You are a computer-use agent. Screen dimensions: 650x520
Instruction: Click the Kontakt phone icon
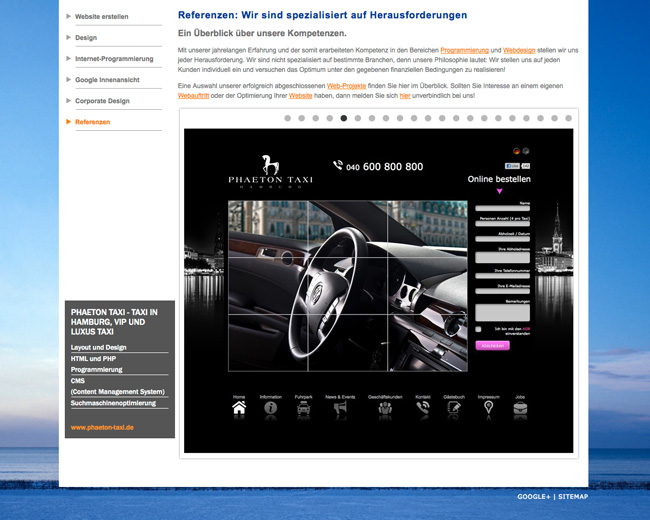click(x=423, y=408)
